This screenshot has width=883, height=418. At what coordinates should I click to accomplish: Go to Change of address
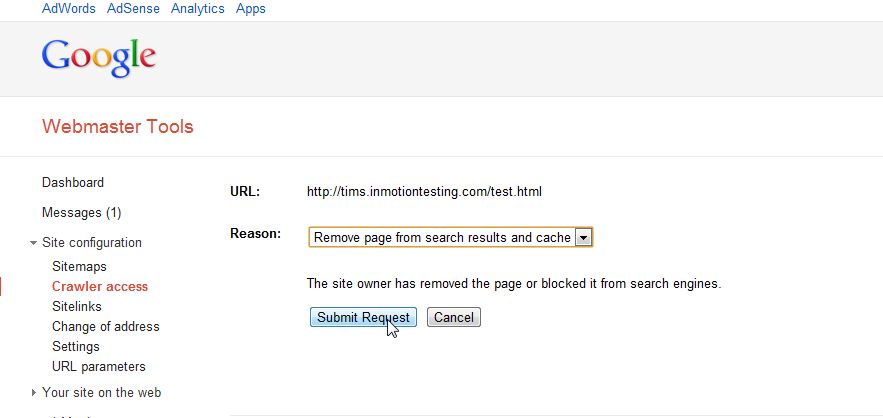click(106, 327)
